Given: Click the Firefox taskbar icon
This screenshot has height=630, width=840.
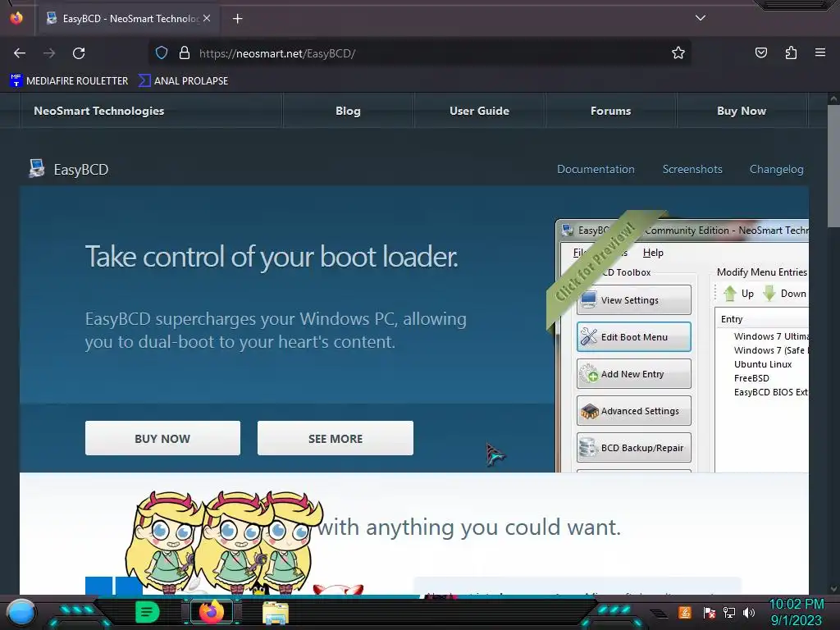Looking at the screenshot, I should pos(211,612).
